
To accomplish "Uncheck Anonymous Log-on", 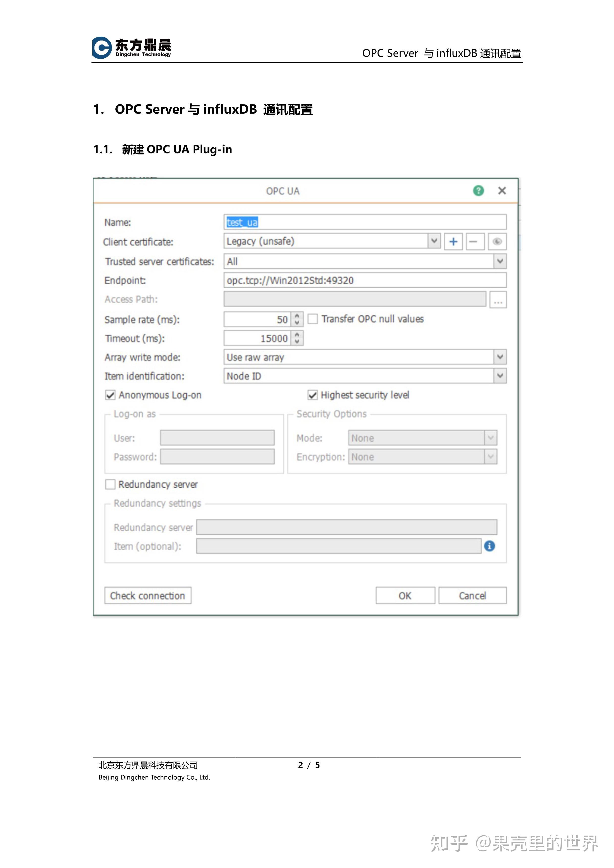I will (110, 395).
